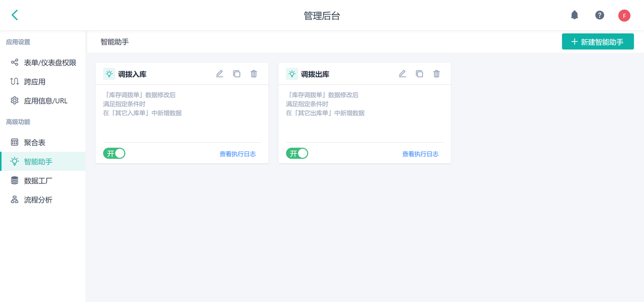Viewport: 644px width, 302px height.
Task: Copy the 调拨入库 assistant
Action: (237, 74)
